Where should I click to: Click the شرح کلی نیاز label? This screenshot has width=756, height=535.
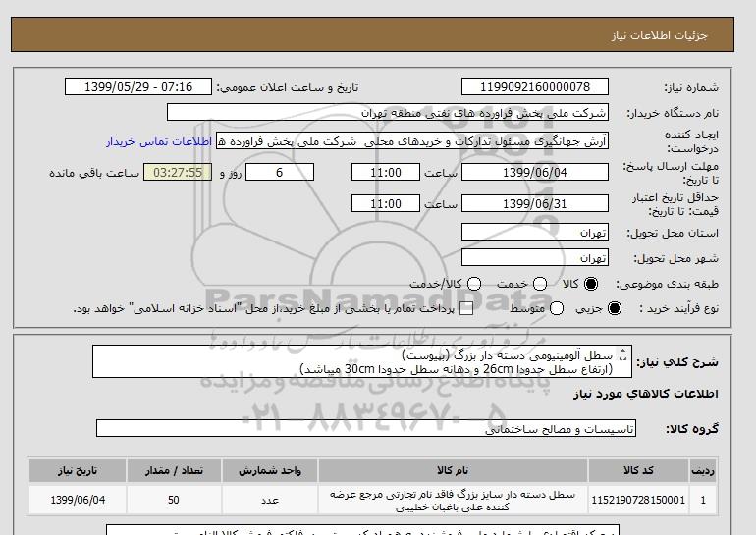click(677, 362)
